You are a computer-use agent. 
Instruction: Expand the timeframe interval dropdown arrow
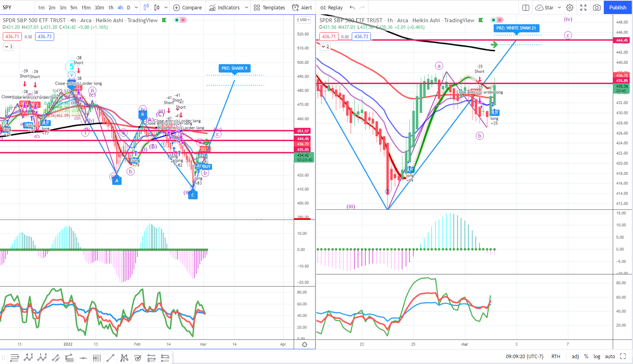click(x=136, y=7)
